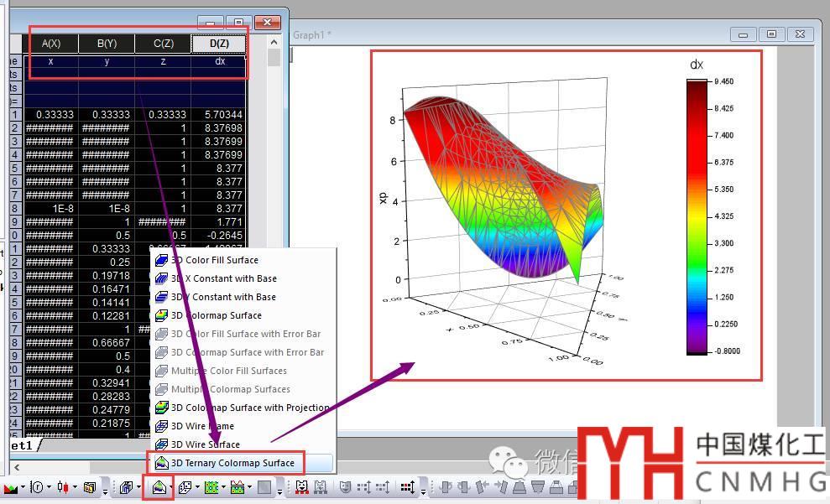The image size is (830, 504).
Task: Click the line plot icon in bottom toolbar
Action: click(x=10, y=487)
